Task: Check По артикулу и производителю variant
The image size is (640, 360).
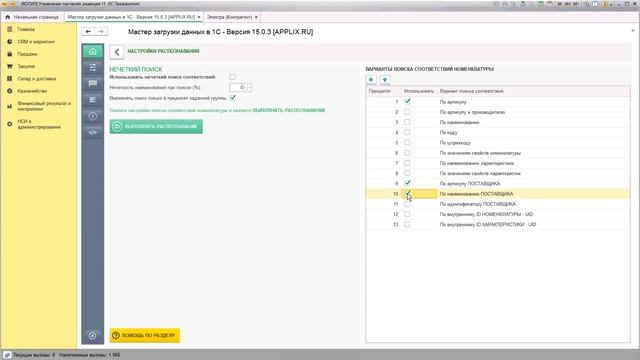Action: (x=407, y=112)
